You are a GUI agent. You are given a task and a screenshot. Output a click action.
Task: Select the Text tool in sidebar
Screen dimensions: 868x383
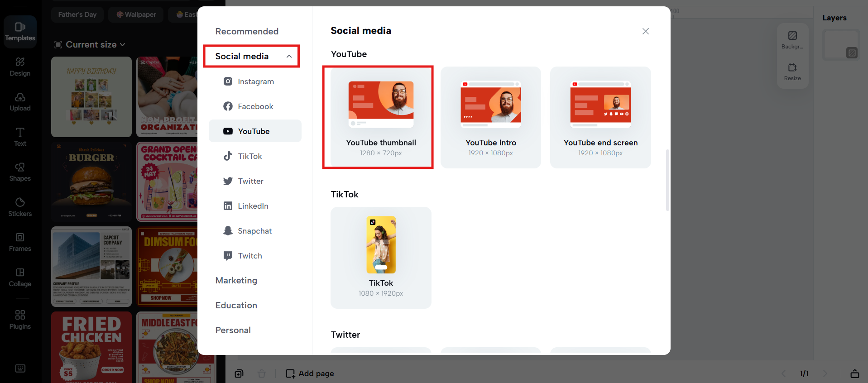20,137
